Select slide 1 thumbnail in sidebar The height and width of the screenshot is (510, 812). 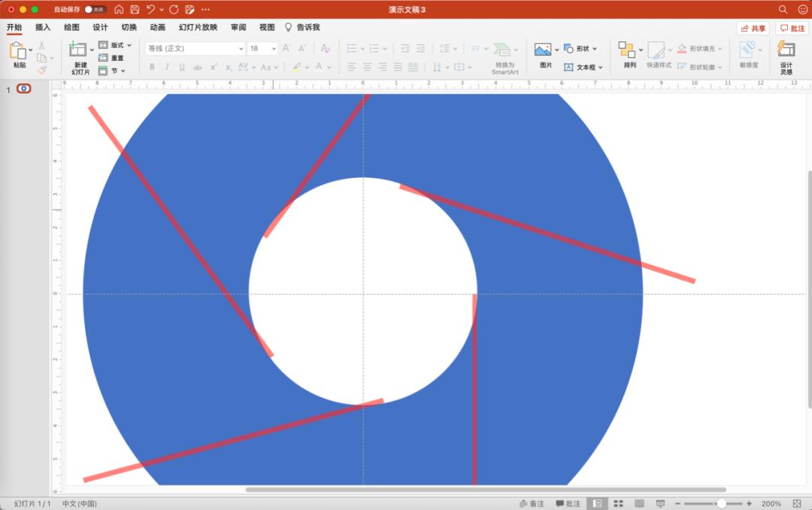tap(24, 89)
